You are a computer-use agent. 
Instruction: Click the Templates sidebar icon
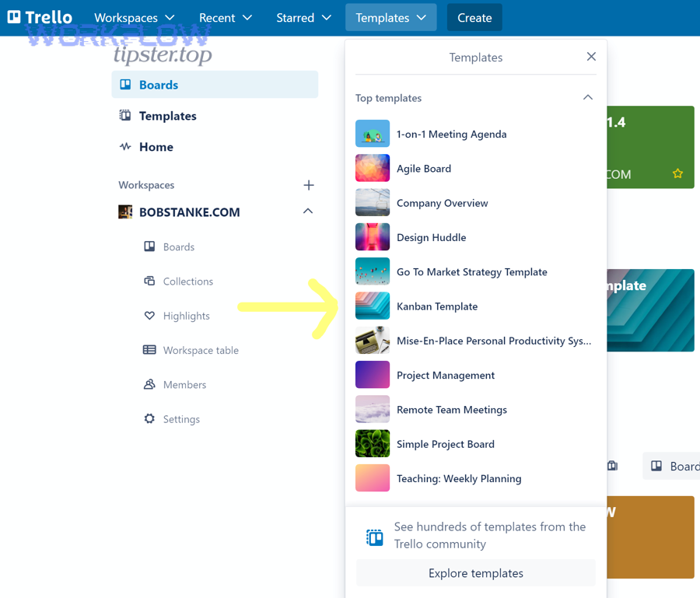(x=125, y=116)
